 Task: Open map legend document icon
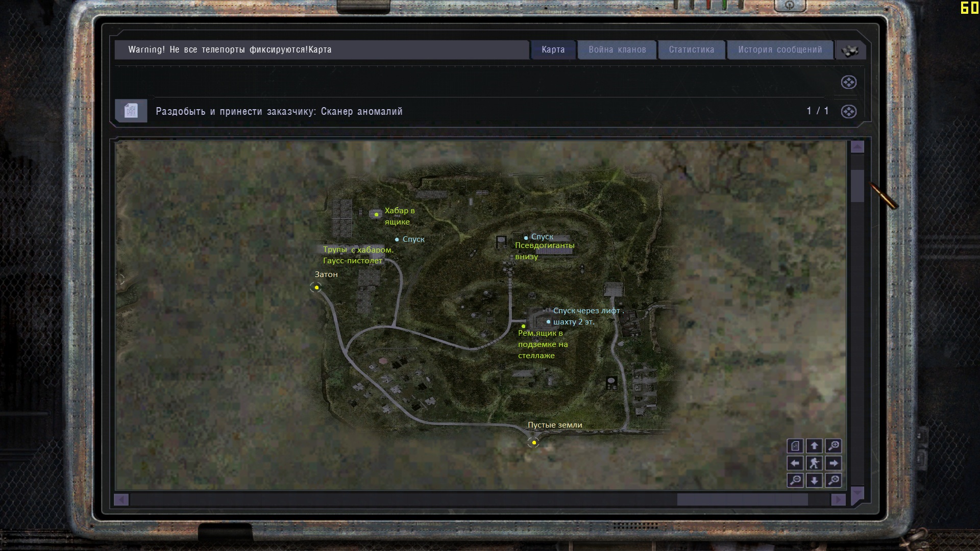coord(795,446)
